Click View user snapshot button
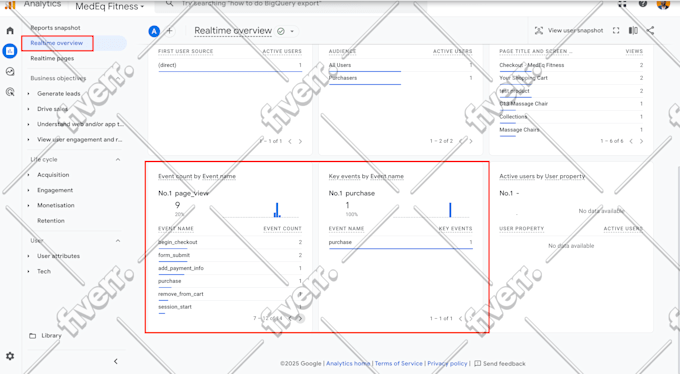The height and width of the screenshot is (374, 680). (x=569, y=30)
